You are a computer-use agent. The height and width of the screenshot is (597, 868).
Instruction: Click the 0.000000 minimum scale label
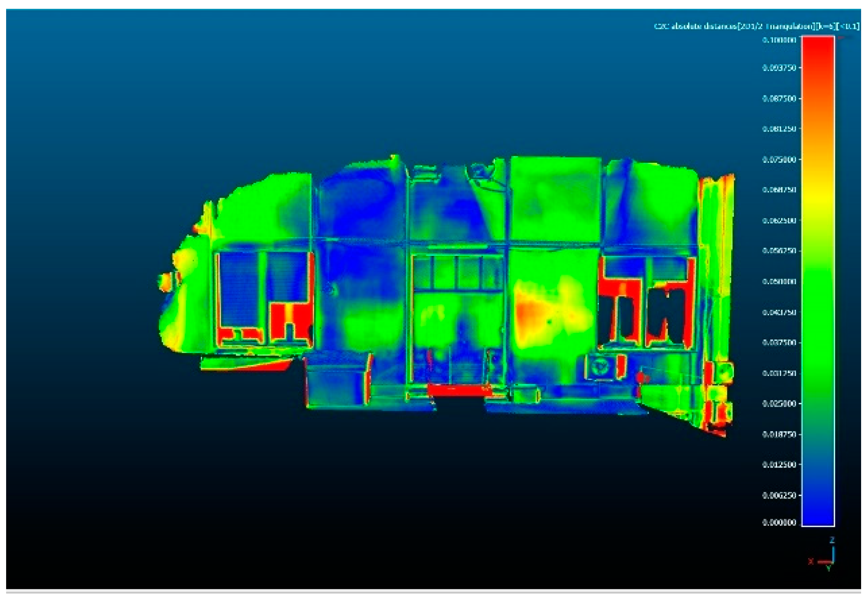(x=779, y=522)
